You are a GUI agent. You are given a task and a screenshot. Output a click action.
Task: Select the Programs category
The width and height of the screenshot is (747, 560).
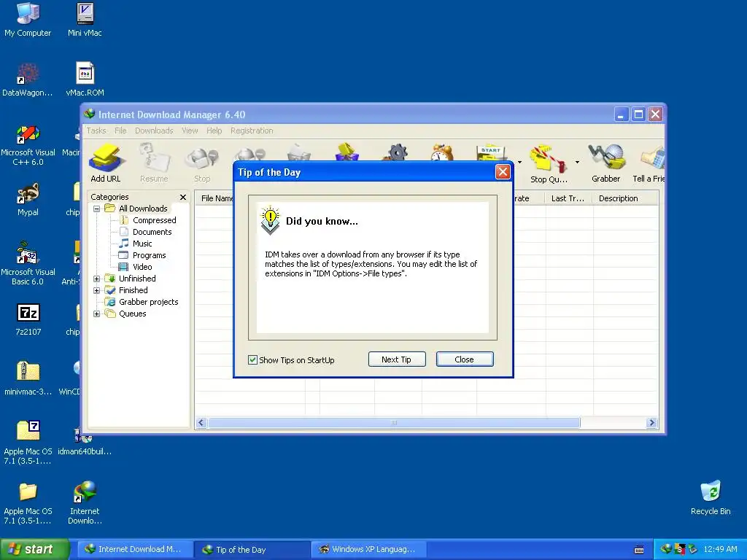click(x=149, y=255)
